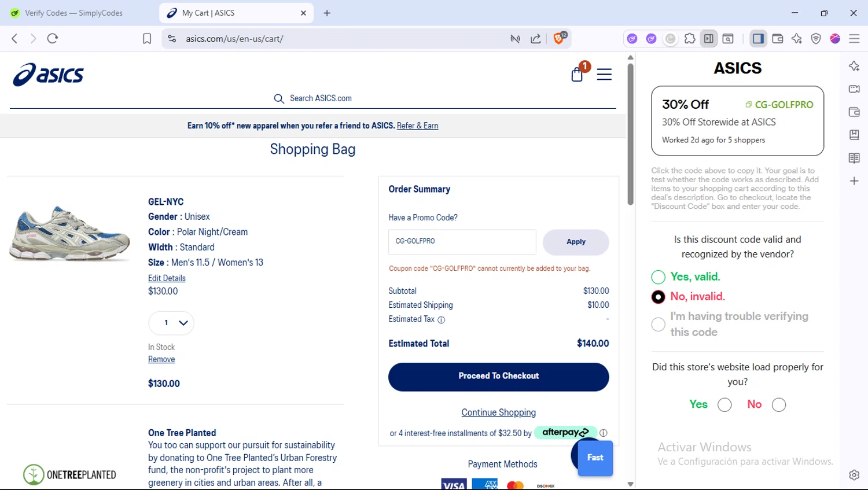Click the scrollbar down arrow
868x490 pixels.
click(x=630, y=484)
